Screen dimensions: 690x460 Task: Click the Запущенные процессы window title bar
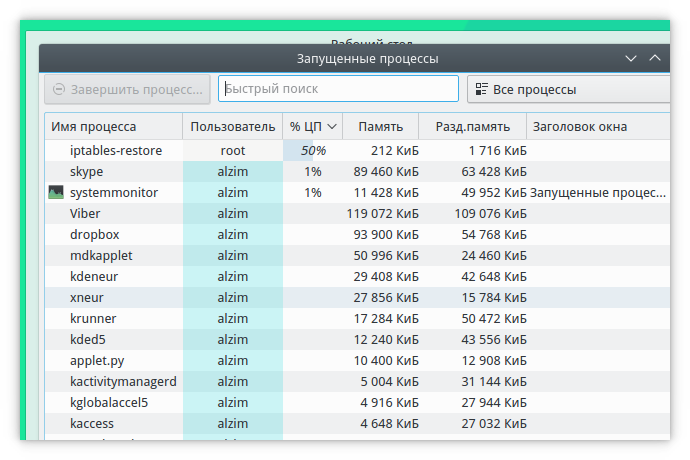(x=355, y=59)
